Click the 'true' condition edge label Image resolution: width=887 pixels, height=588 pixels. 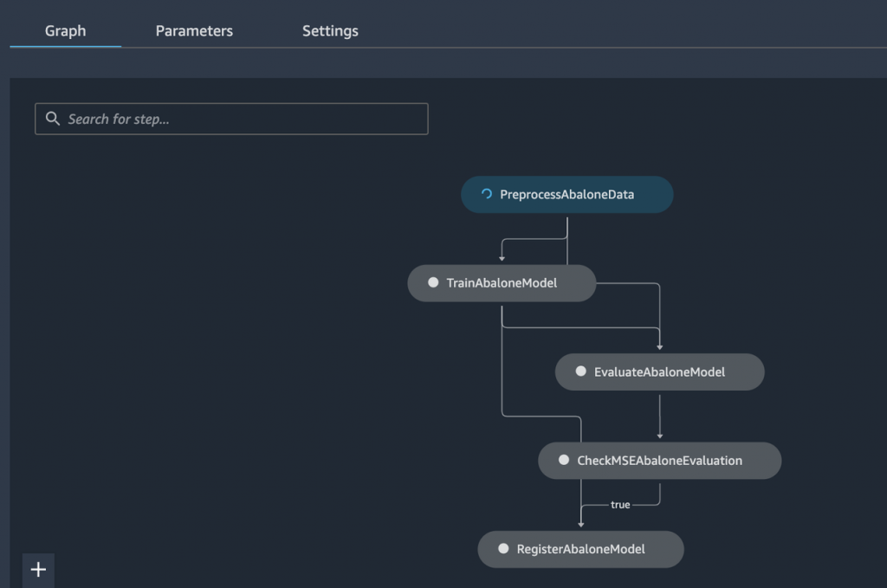pos(620,505)
